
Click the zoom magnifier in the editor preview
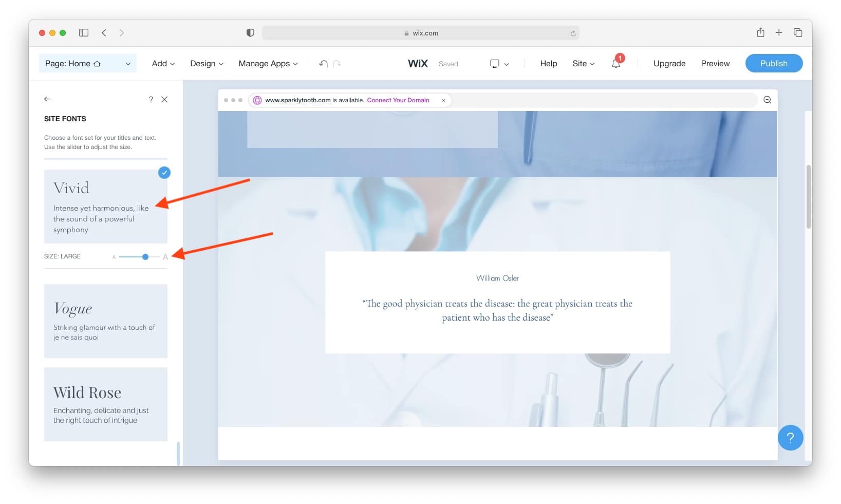point(767,100)
